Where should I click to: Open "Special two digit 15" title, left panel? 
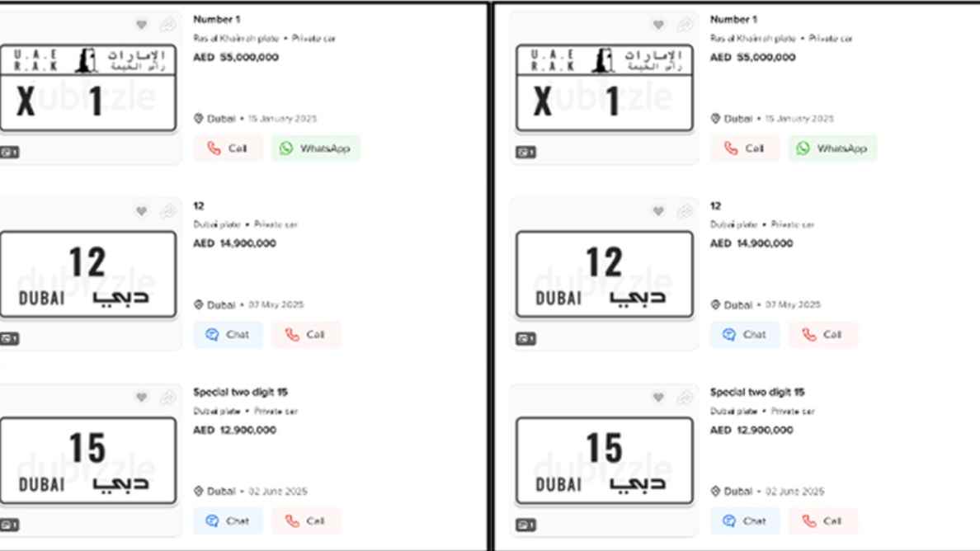240,393
